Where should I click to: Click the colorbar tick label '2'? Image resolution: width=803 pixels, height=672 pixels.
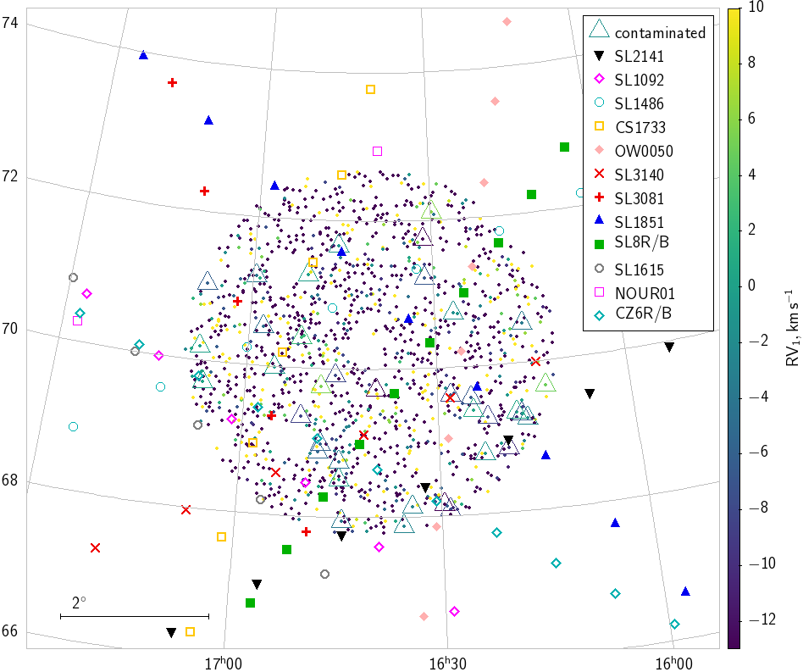point(752,230)
